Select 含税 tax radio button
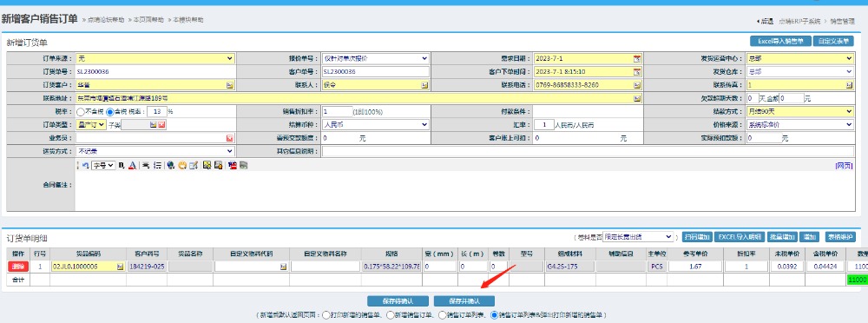The width and height of the screenshot is (868, 323). click(109, 111)
